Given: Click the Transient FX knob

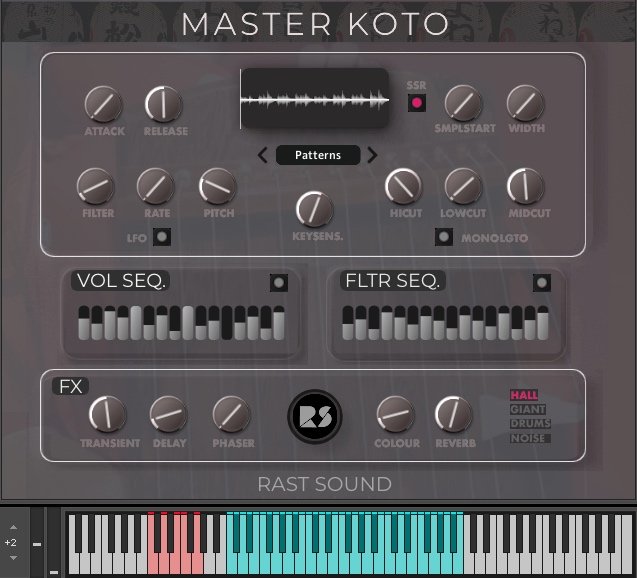Looking at the screenshot, I should [108, 415].
